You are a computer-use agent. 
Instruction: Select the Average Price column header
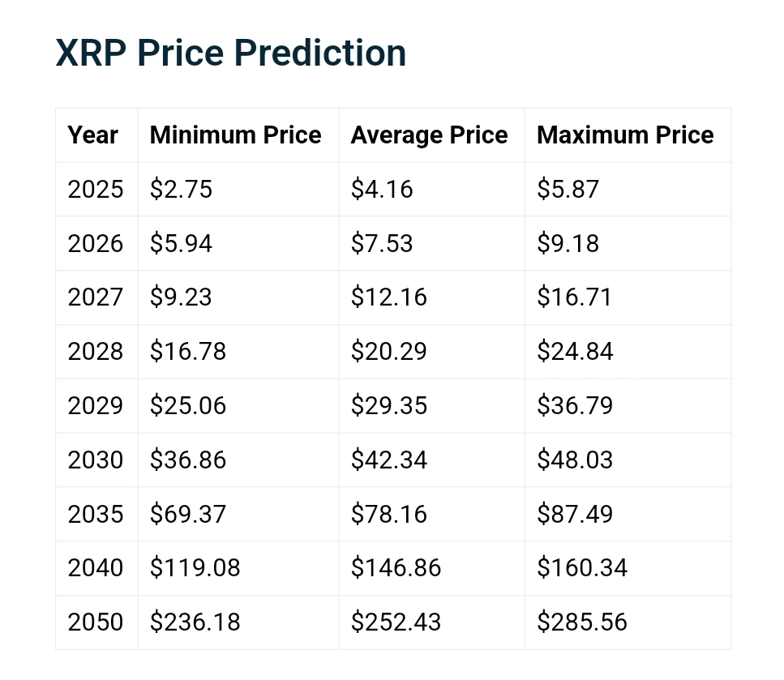pos(430,135)
